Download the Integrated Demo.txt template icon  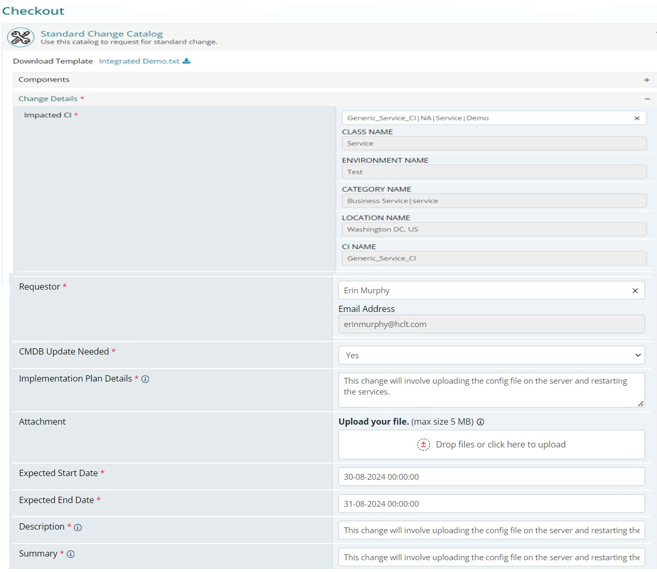coord(187,61)
